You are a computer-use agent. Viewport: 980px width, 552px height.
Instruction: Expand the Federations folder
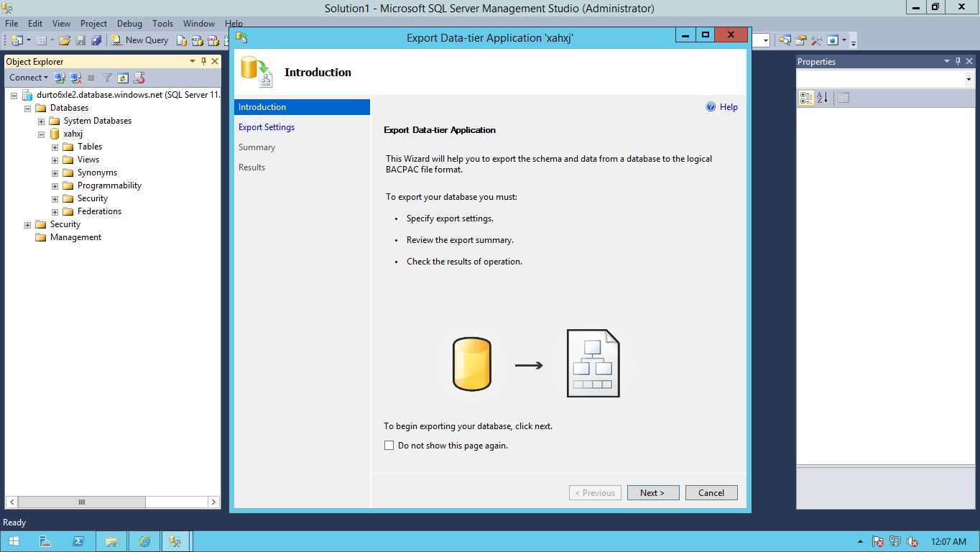(55, 211)
